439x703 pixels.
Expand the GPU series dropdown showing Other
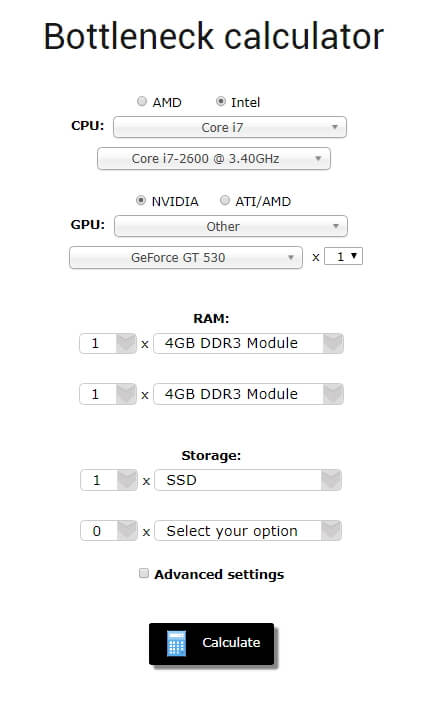coord(230,226)
